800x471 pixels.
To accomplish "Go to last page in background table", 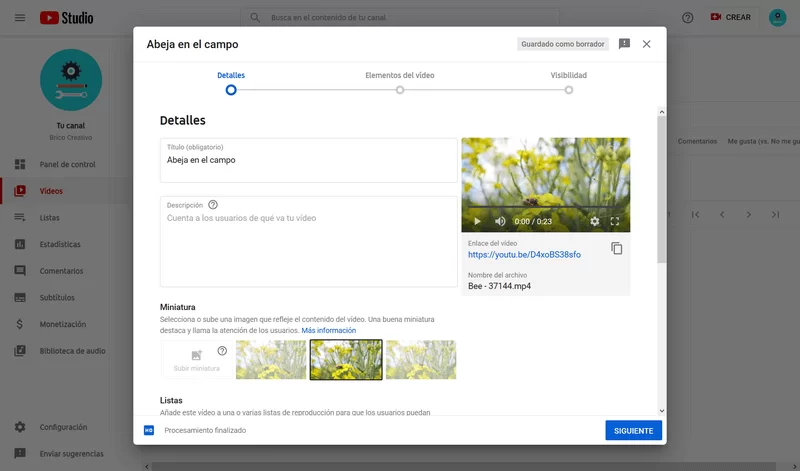I will pos(775,215).
